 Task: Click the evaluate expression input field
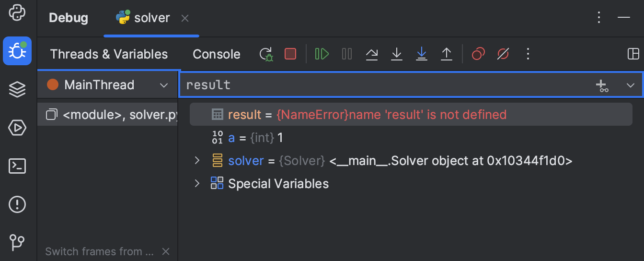tap(383, 85)
